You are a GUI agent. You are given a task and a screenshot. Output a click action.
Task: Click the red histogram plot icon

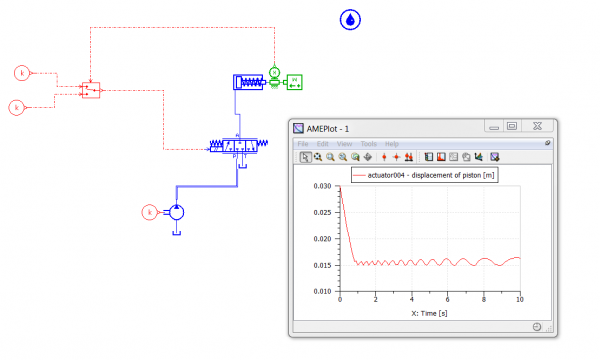pyautogui.click(x=441, y=157)
